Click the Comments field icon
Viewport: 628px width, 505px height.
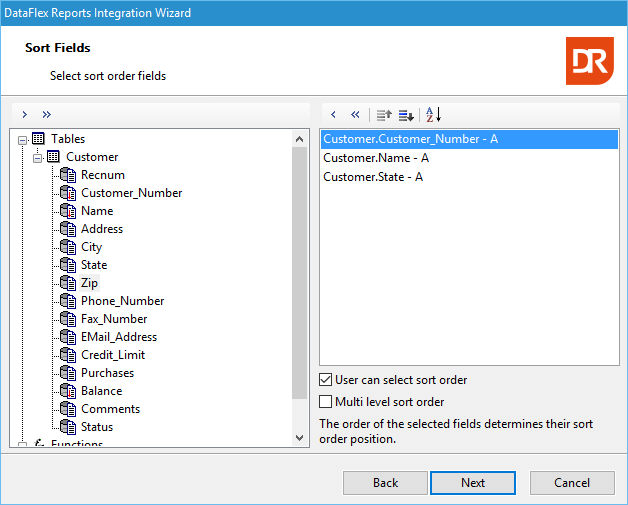[x=68, y=409]
